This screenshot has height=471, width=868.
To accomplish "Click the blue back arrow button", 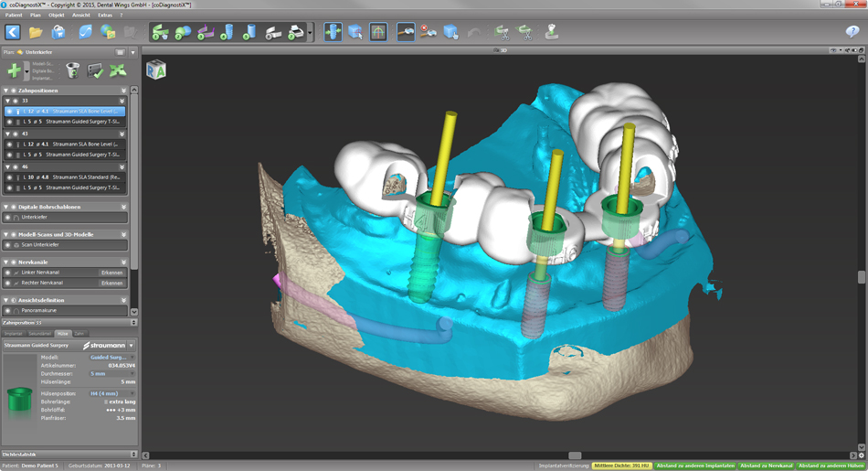I will click(13, 32).
